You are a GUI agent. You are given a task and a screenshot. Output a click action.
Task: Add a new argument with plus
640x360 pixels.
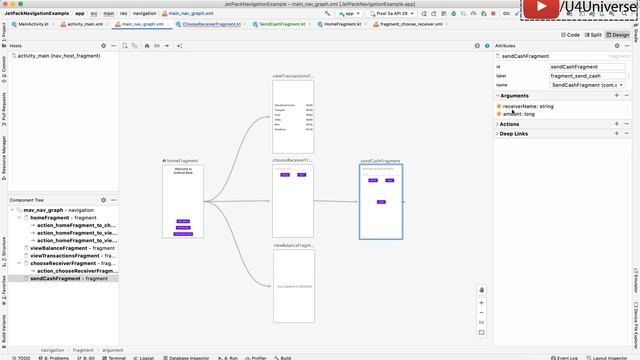[617, 96]
